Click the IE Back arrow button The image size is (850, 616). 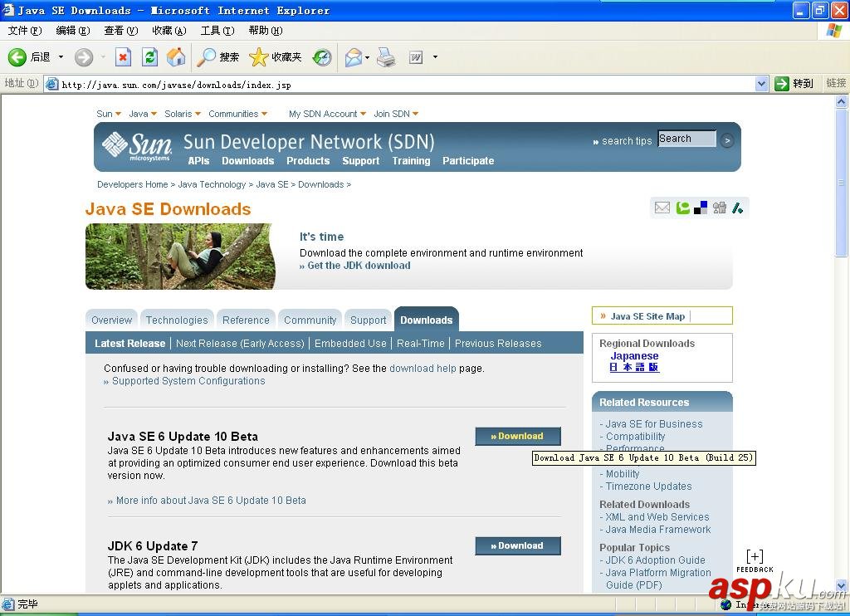[x=17, y=57]
